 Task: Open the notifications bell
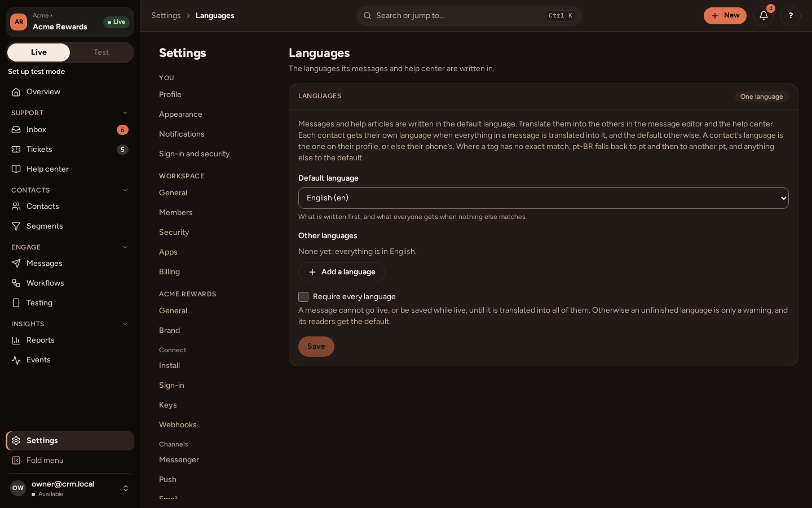[x=764, y=16]
